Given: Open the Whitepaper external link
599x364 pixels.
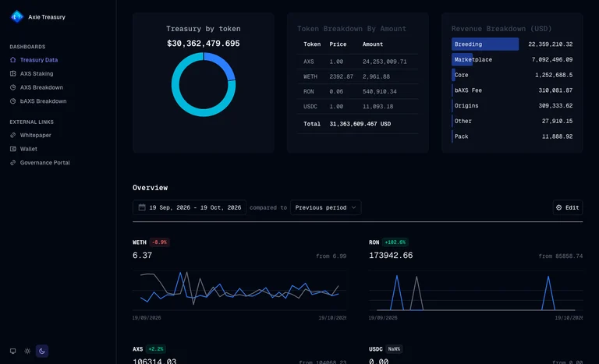Looking at the screenshot, I should click(35, 135).
